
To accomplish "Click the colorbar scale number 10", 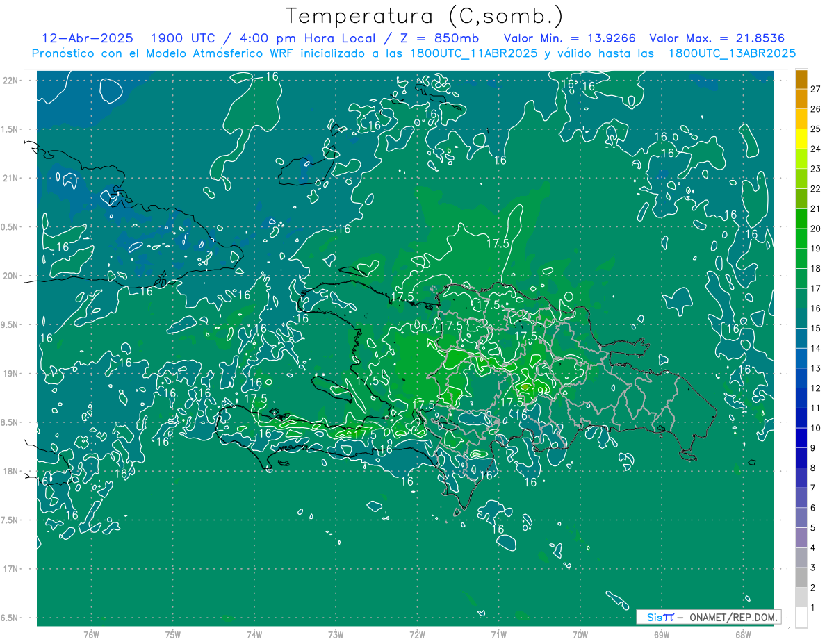I will [x=815, y=428].
